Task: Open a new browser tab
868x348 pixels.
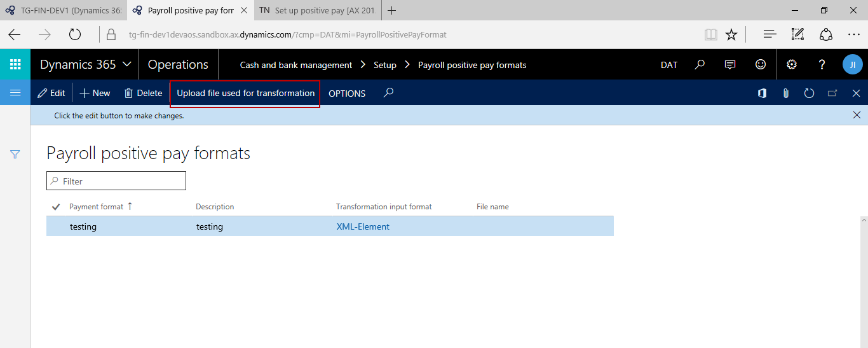Action: click(x=392, y=11)
